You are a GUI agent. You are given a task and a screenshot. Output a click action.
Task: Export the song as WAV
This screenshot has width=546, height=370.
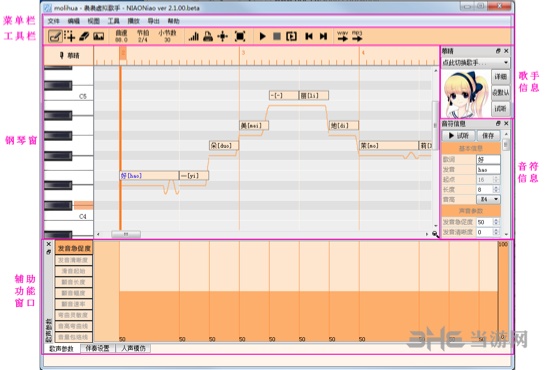[342, 36]
